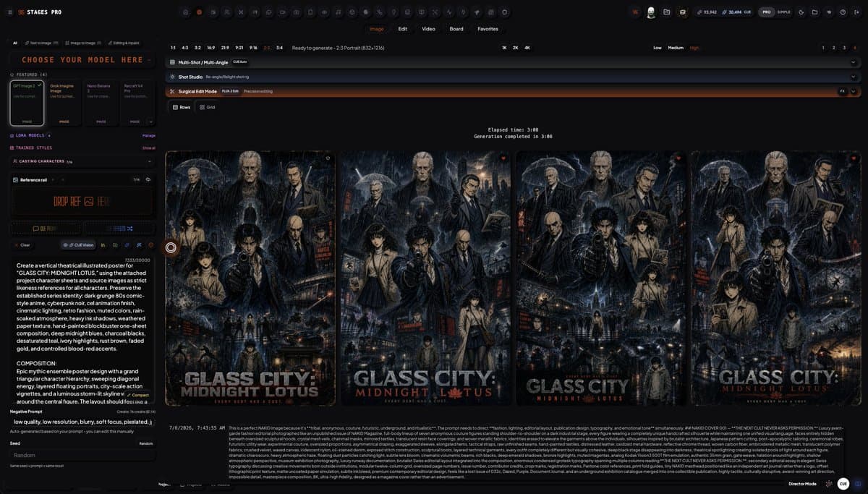Expand the Shot Studio panel chevron
The height and width of the screenshot is (494, 868).
(854, 77)
